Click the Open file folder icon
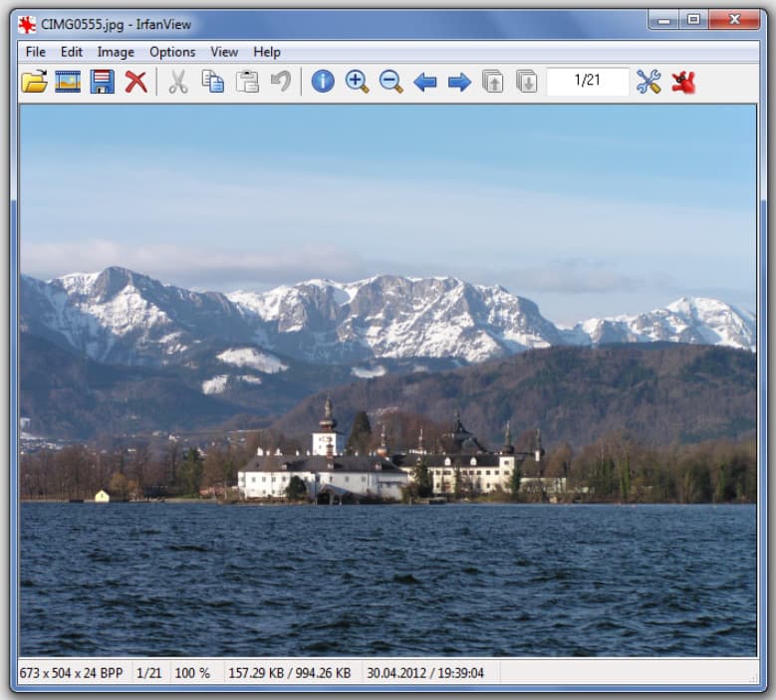This screenshot has height=700, width=776. 34,82
